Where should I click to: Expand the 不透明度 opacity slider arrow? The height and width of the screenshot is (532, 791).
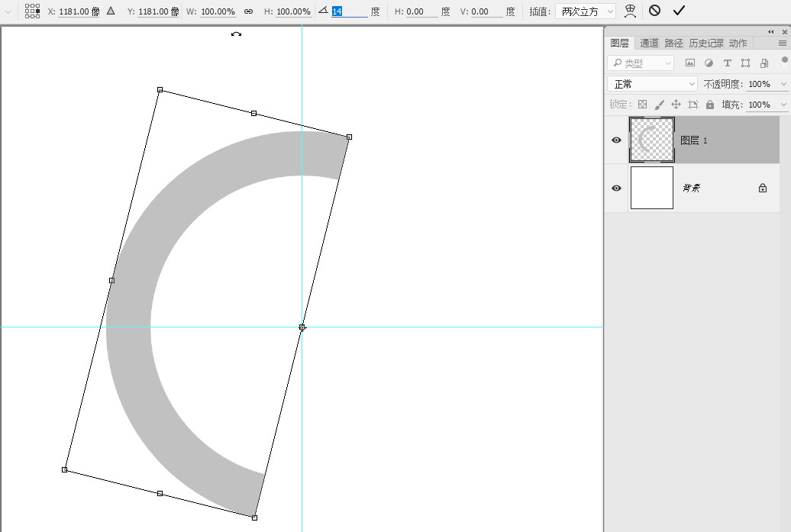[783, 84]
